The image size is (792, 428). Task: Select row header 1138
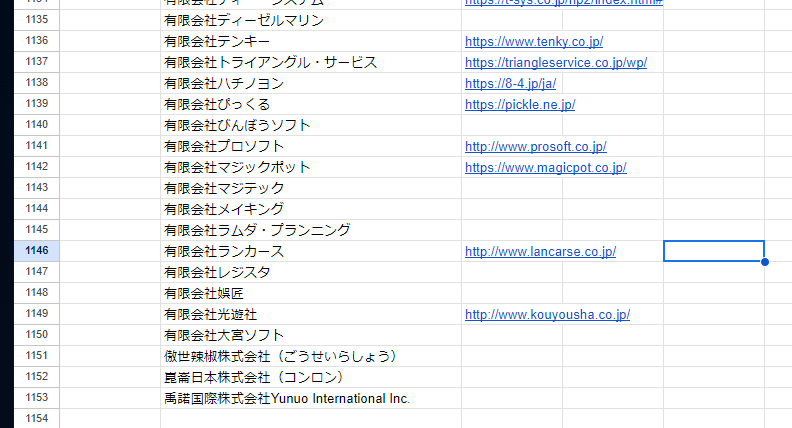coord(37,83)
